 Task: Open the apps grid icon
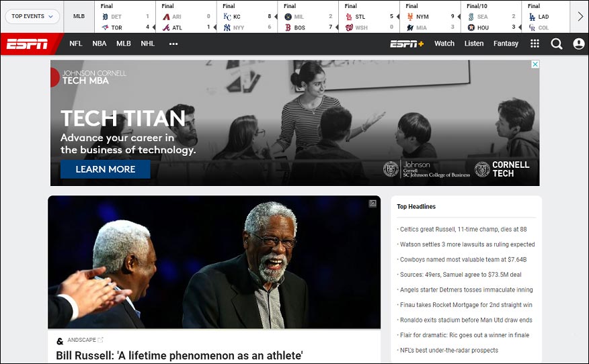(x=535, y=44)
